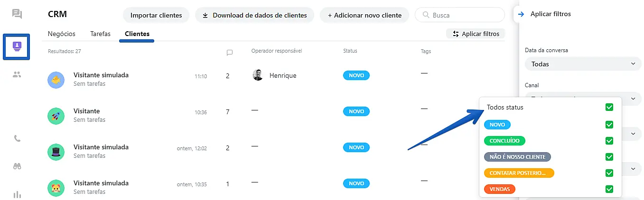Click Importar clientes button
The height and width of the screenshot is (200, 644).
coord(156,15)
